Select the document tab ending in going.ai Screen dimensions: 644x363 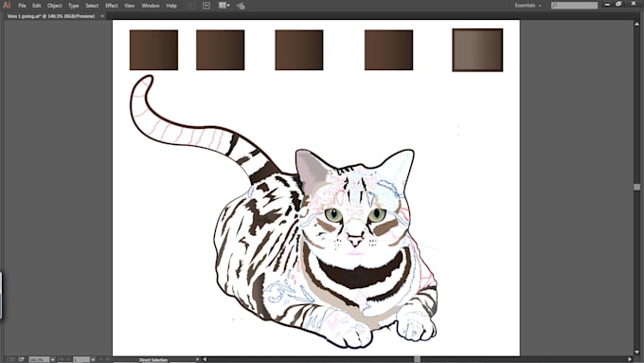tap(51, 16)
